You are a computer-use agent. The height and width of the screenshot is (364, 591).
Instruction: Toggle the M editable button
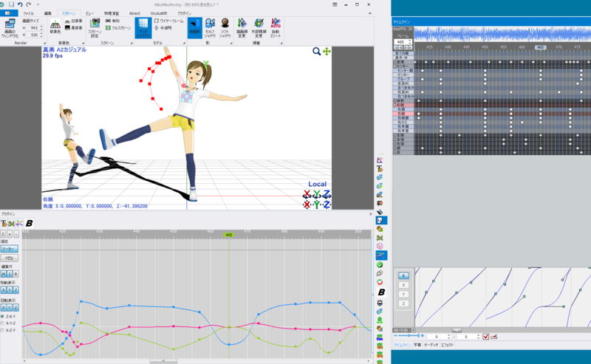point(4,274)
